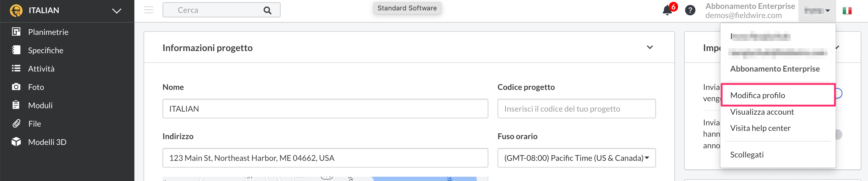Toggle the second notification switch
Screen dimensions: 868x181
pos(839,135)
